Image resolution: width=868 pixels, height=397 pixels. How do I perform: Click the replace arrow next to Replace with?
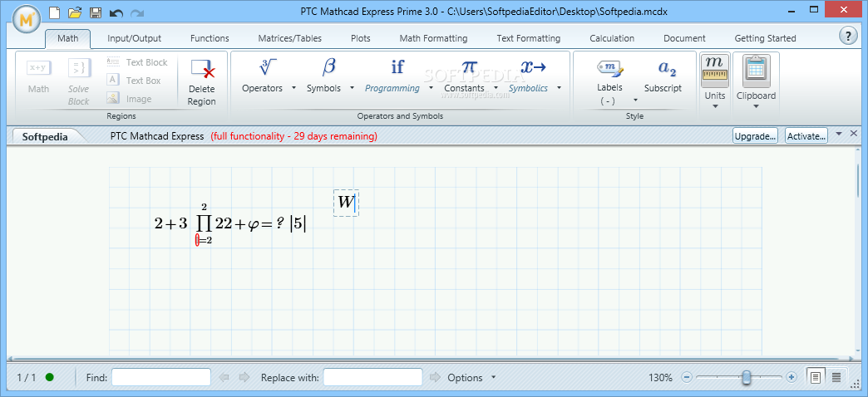click(x=435, y=378)
